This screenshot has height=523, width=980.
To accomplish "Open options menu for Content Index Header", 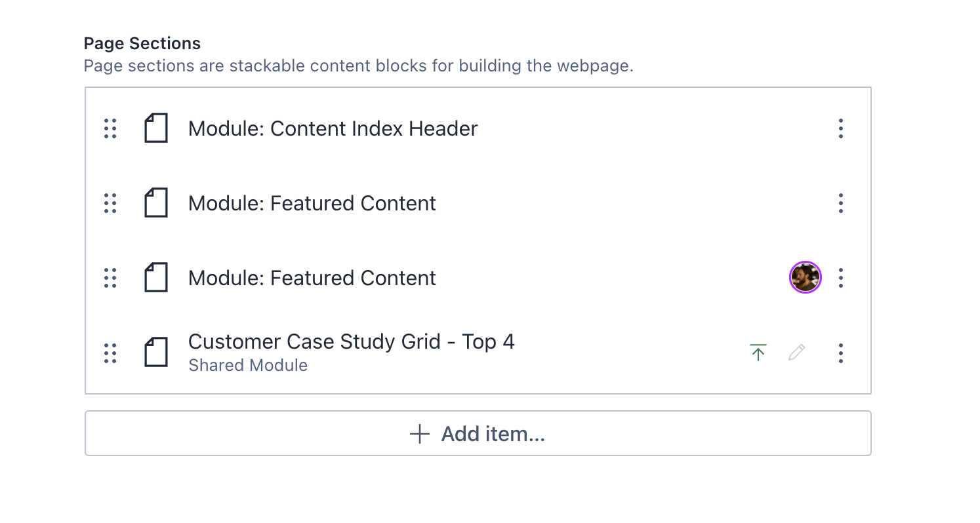I will 841,128.
